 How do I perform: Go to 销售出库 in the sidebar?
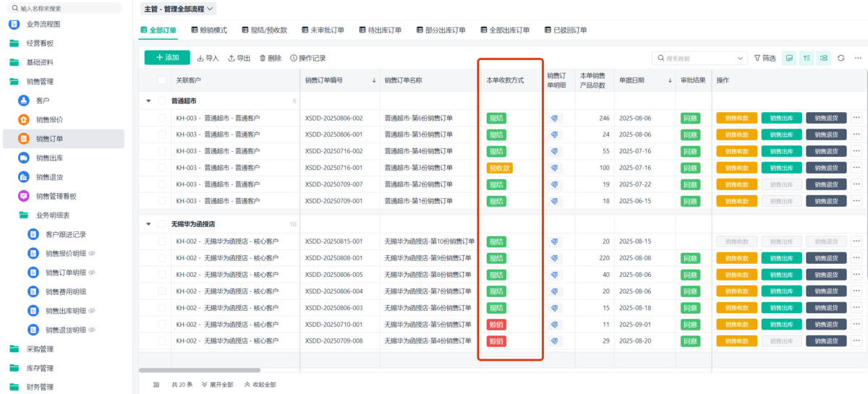click(49, 158)
